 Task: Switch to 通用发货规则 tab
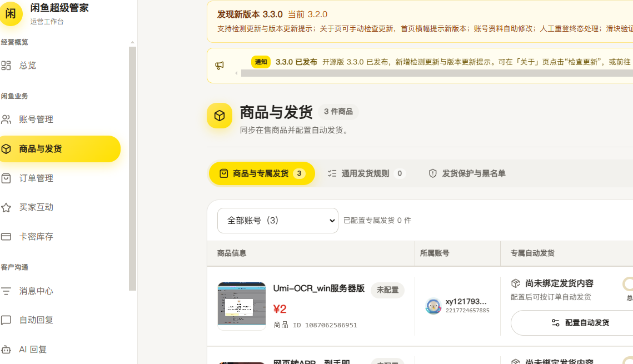click(x=366, y=173)
